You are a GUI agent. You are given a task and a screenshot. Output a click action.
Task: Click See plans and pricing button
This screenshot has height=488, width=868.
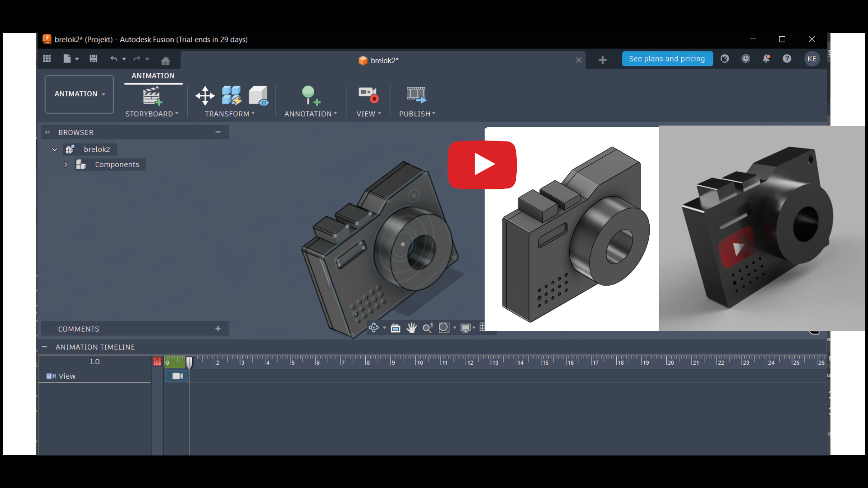(x=667, y=59)
